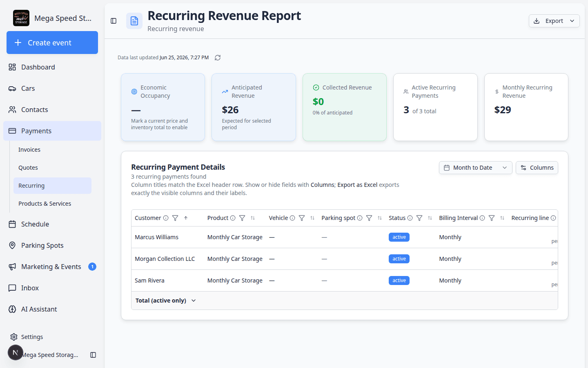Click customer name Marcus Williams
This screenshot has width=588, height=368.
point(156,237)
